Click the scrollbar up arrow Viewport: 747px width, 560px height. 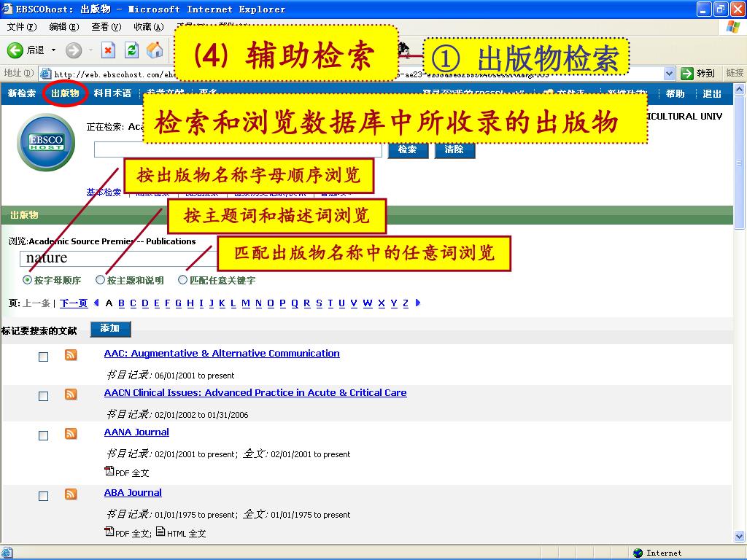(x=739, y=90)
